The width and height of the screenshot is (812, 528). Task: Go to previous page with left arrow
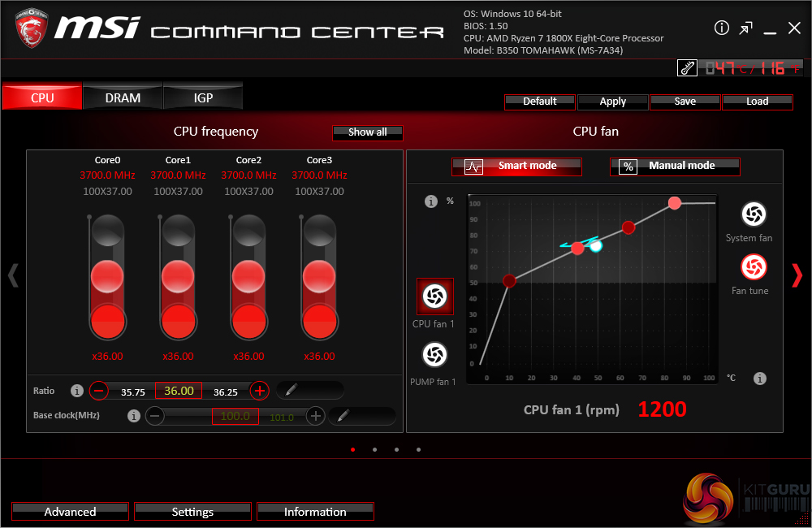tap(13, 275)
